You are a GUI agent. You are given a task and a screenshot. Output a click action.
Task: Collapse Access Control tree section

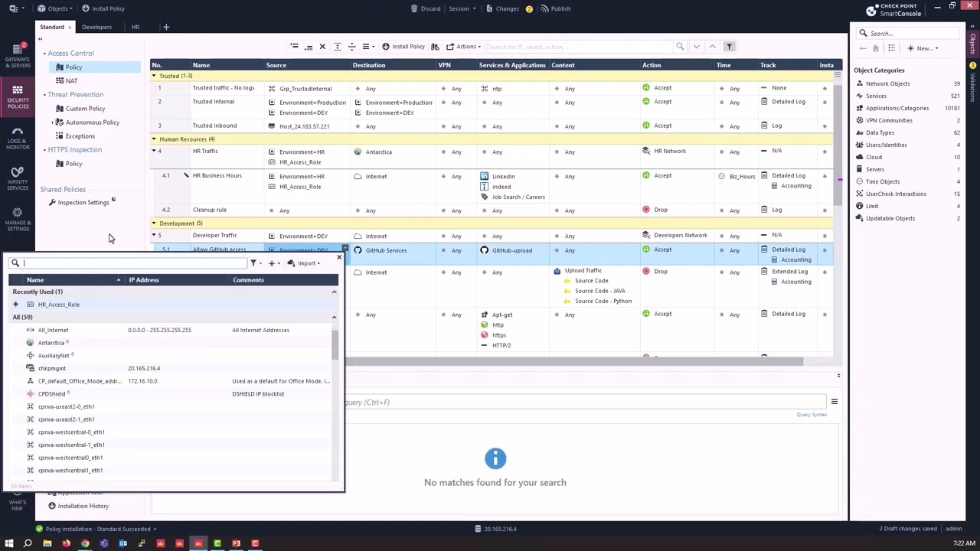[x=44, y=54]
